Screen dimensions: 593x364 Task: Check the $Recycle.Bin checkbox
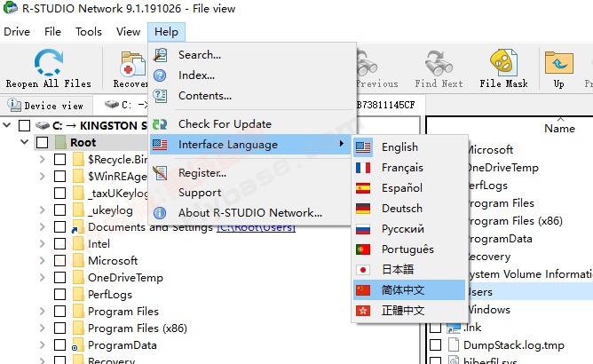[x=59, y=159]
